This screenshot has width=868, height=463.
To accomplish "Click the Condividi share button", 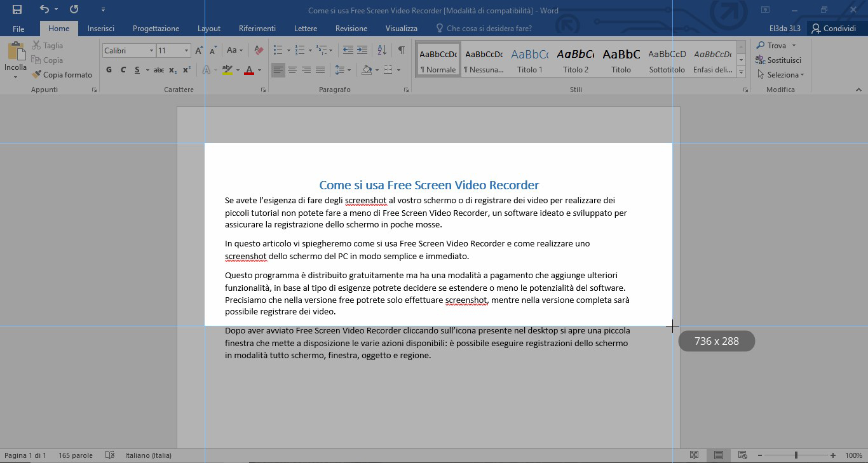I will (834, 29).
